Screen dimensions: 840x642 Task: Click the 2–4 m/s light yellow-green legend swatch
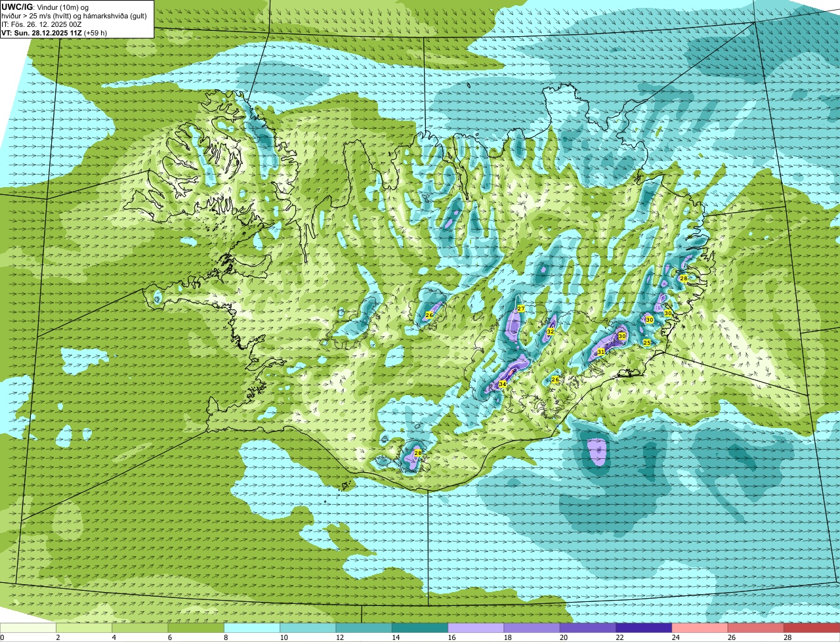tap(84, 628)
